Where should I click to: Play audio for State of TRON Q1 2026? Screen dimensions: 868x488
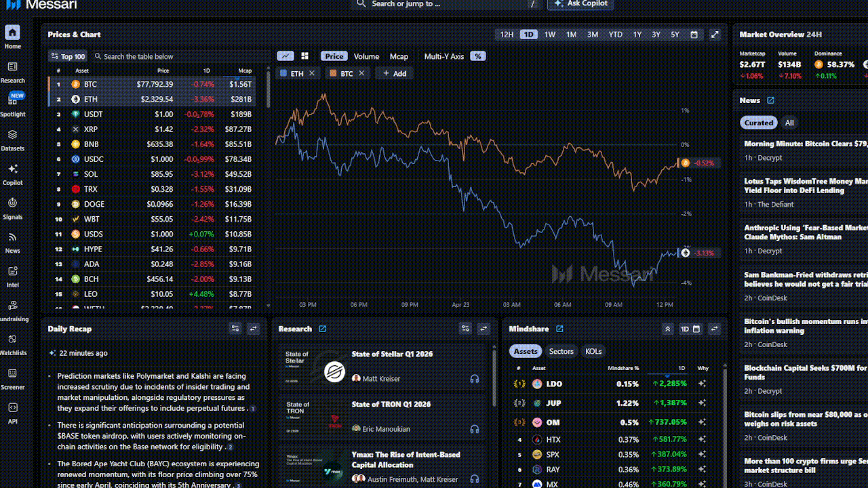pos(475,429)
